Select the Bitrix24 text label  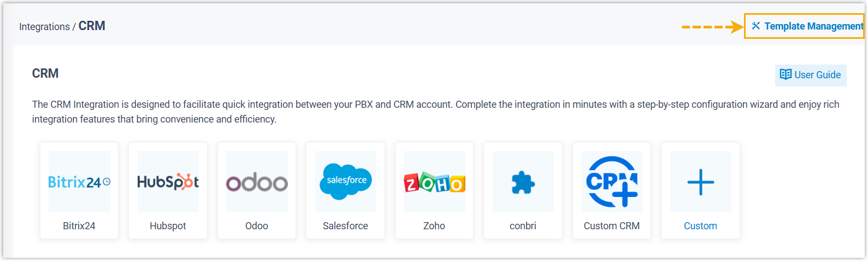[79, 226]
